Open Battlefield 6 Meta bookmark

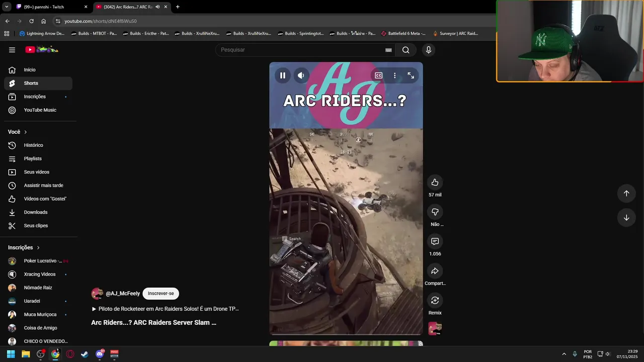tap(404, 34)
